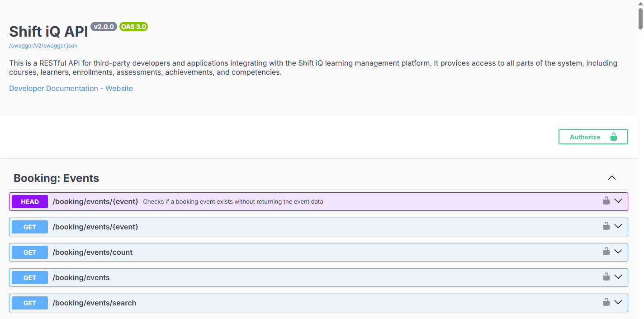Expand the /booking/events/search operation chevron

[x=618, y=302]
